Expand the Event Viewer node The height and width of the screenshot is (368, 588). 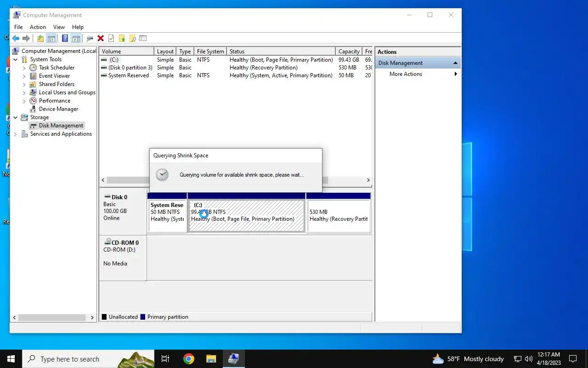pyautogui.click(x=24, y=76)
